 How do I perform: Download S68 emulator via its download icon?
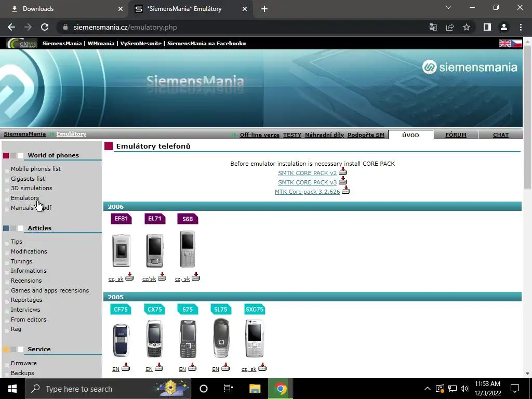click(196, 277)
